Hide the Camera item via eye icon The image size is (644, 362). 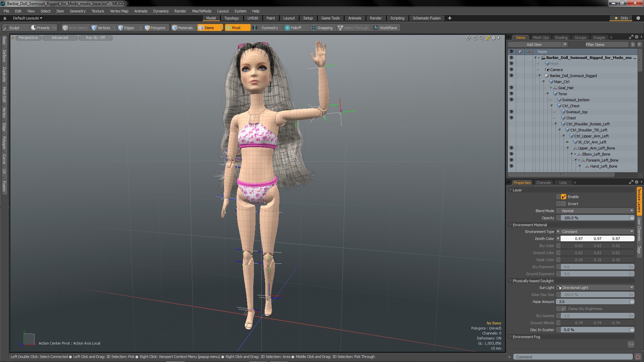(511, 70)
